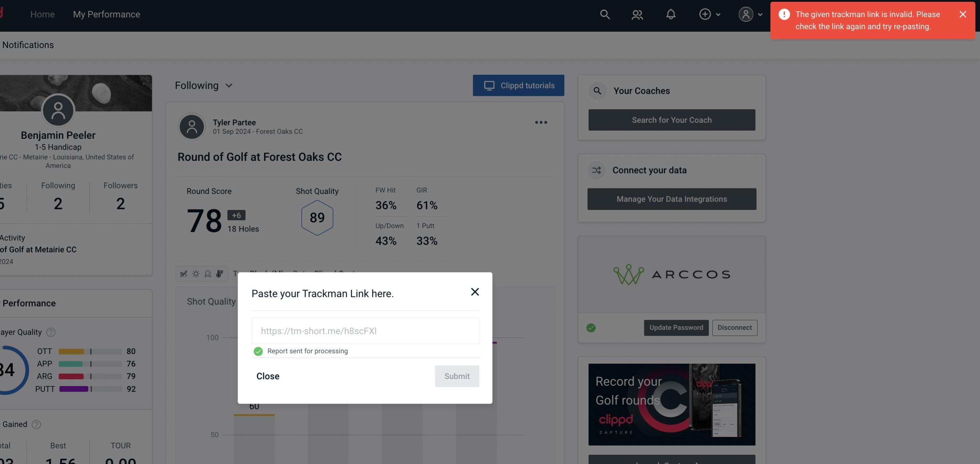The height and width of the screenshot is (464, 980).
Task: Expand the three-dot menu on Tyler Partee post
Action: point(541,122)
